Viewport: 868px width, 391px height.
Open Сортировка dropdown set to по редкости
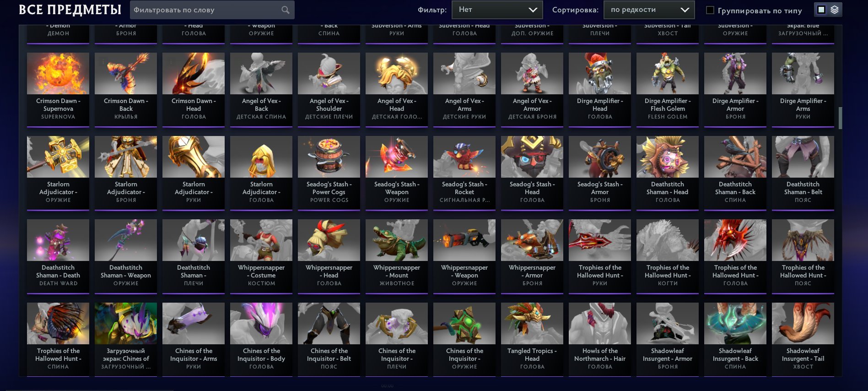tap(649, 10)
